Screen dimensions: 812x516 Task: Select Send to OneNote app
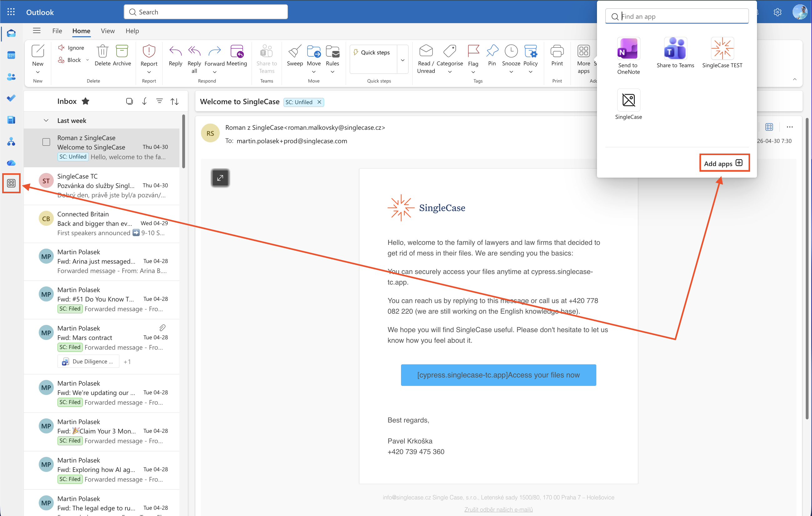tap(628, 56)
